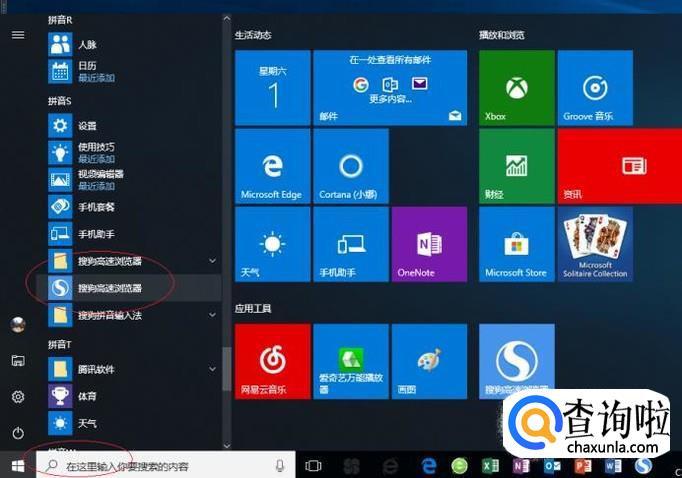The image size is (682, 478).
Task: Open the Xbox tile
Action: 516,88
